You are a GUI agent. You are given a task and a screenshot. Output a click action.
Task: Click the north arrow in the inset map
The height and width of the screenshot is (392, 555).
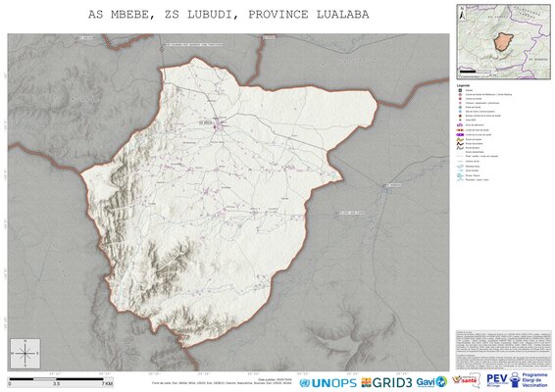pos(462,14)
